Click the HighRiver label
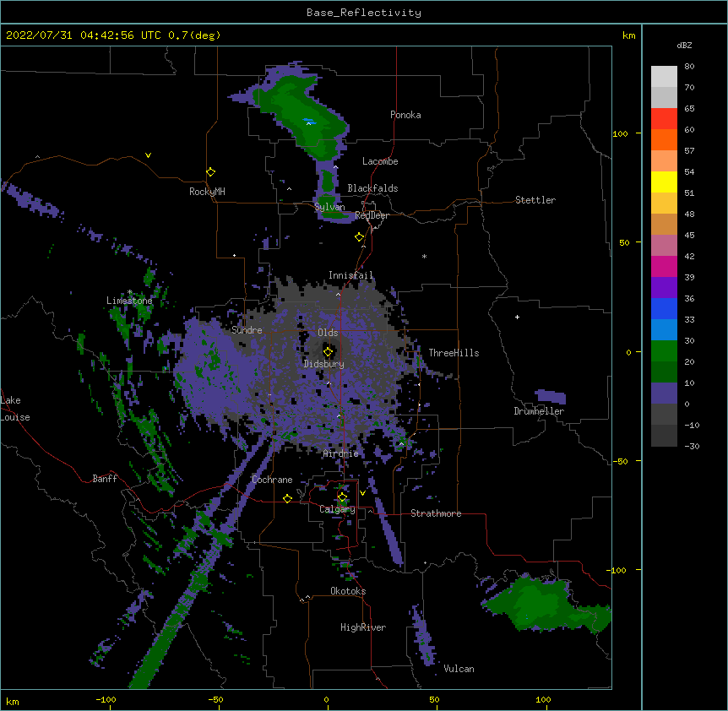Viewport: 728px width, 711px height. (x=363, y=627)
